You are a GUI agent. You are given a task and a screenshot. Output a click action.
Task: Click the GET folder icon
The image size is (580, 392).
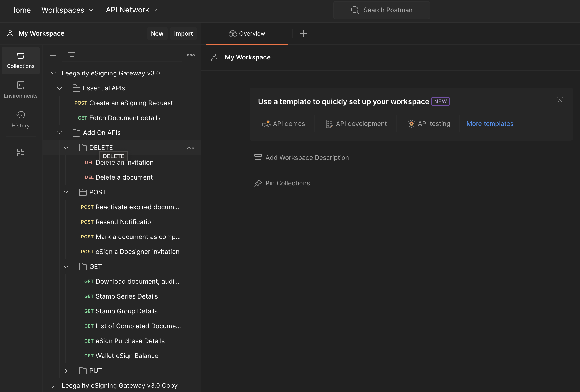[83, 267]
